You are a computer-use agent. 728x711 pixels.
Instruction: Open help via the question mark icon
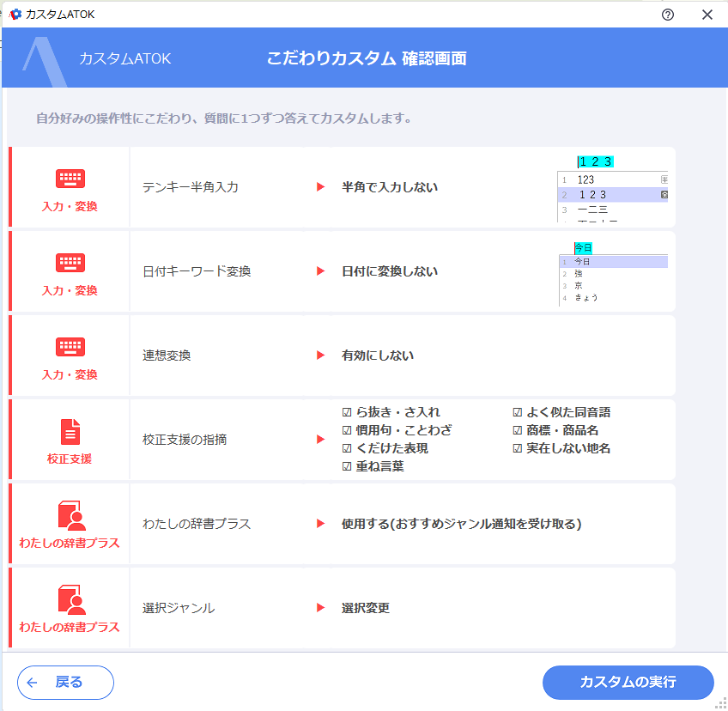coord(668,15)
